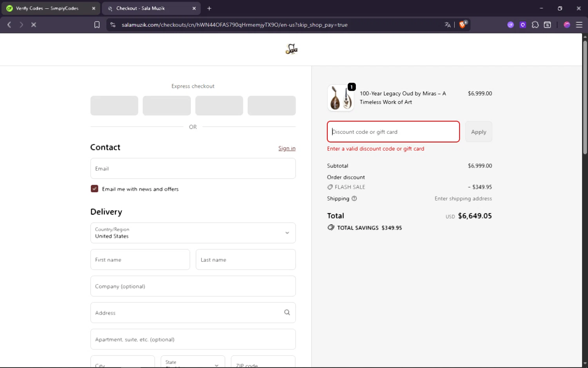
Task: Click the address search magnifier icon
Action: click(287, 312)
